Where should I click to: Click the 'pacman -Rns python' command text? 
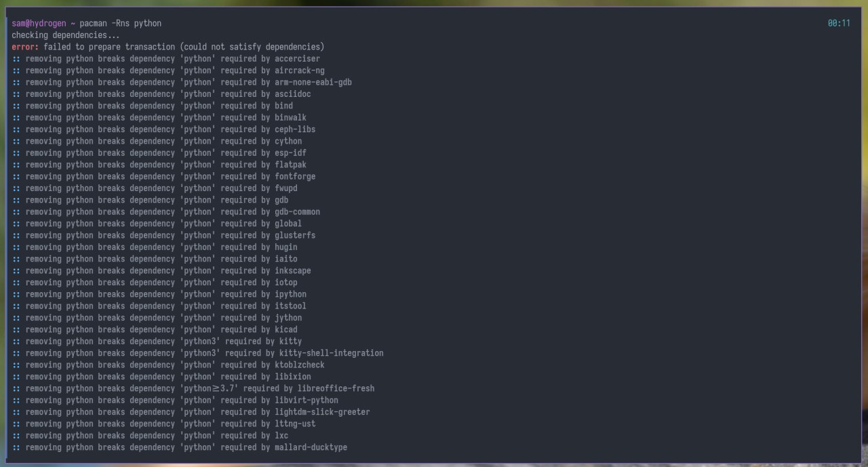coord(120,24)
